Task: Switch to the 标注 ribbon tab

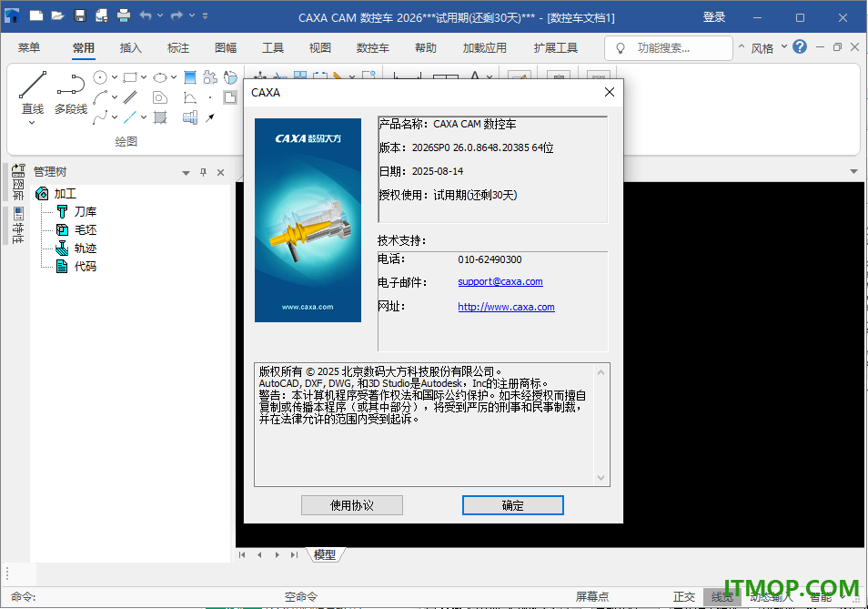Action: click(x=178, y=47)
